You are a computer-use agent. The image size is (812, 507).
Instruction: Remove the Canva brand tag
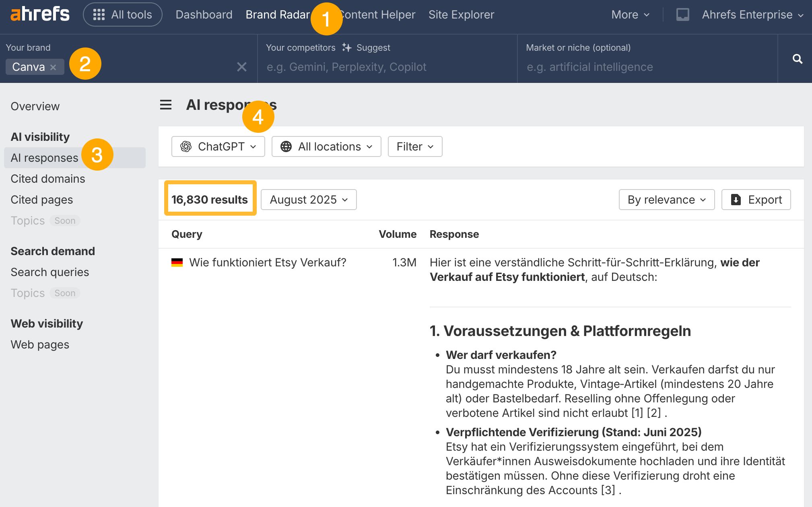pyautogui.click(x=53, y=67)
